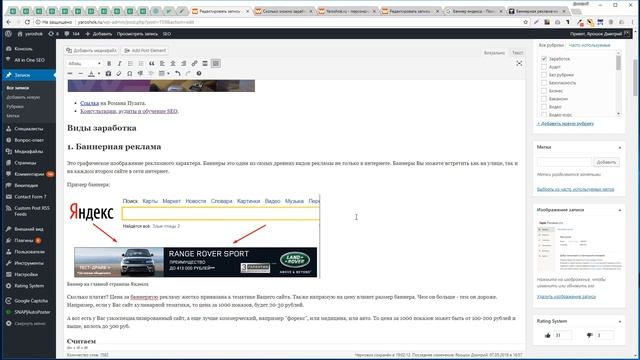The height and width of the screenshot is (360, 640).
Task: Click Add Post Element button
Action: pyautogui.click(x=145, y=50)
